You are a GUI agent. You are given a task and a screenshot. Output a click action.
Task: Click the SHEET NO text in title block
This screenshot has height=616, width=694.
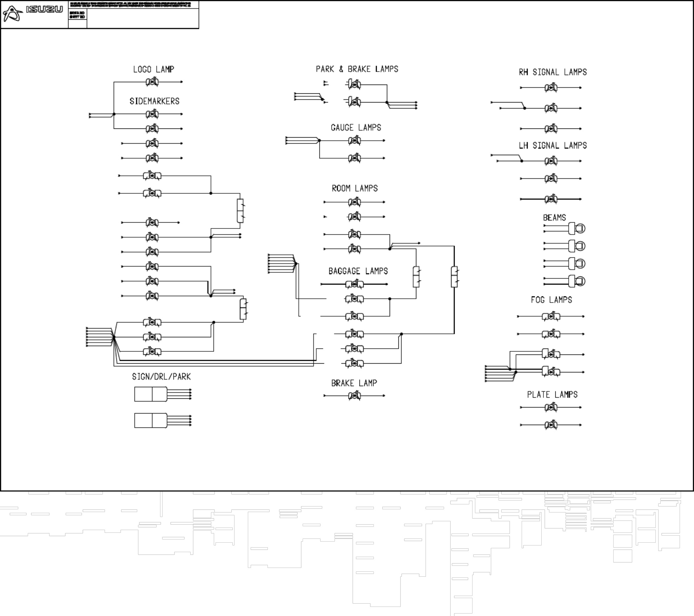tap(77, 17)
